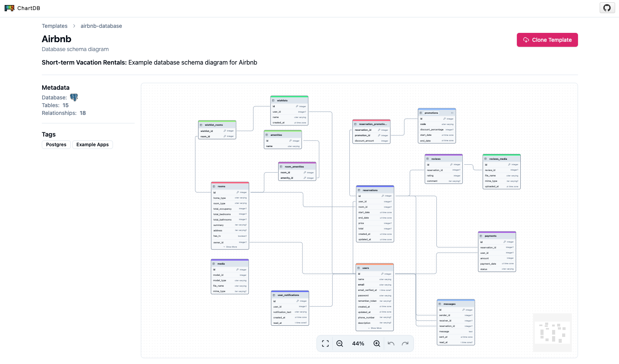Image resolution: width=619 pixels, height=364 pixels.
Task: Click amenity_id in room_amenities table
Action: pos(297,178)
